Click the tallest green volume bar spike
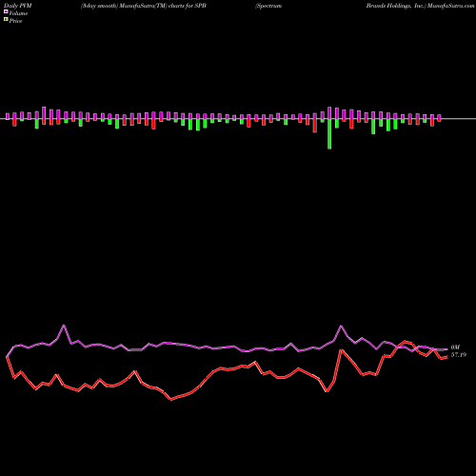The height and width of the screenshot is (476, 476). tap(329, 134)
